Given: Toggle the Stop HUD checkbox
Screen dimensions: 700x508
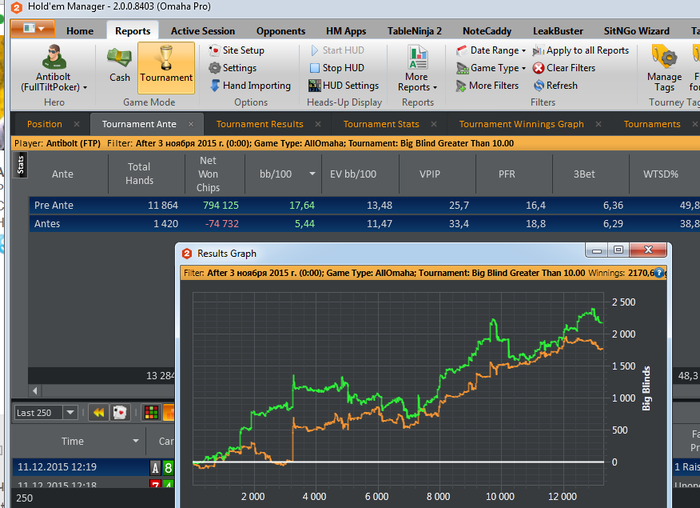Looking at the screenshot, I should pos(315,68).
